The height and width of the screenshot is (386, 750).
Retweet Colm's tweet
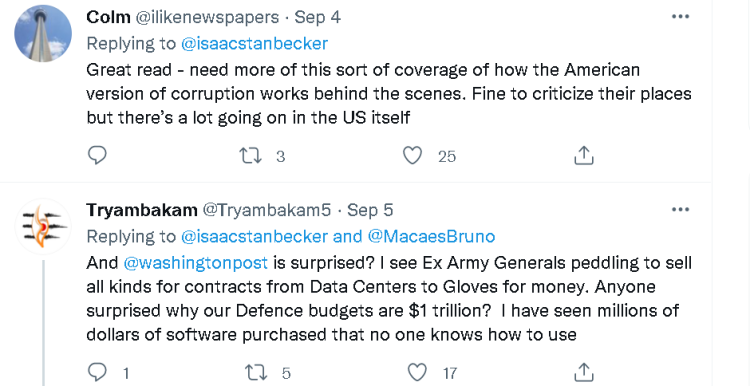pos(250,156)
